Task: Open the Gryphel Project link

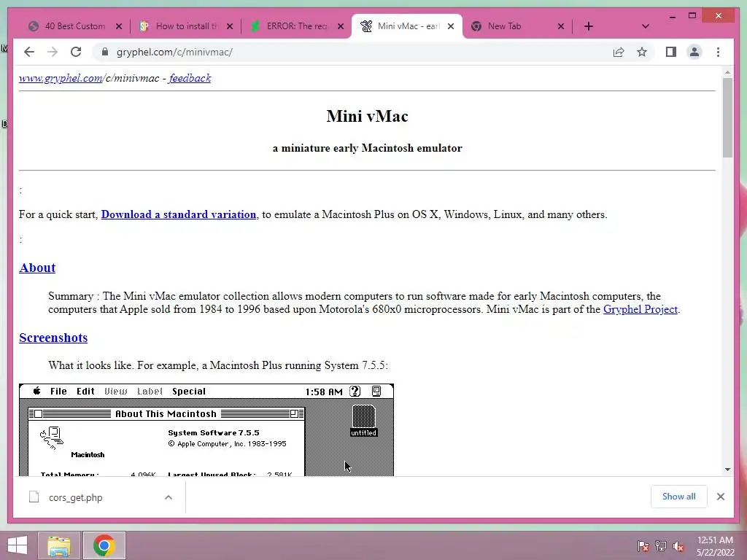Action: [x=640, y=309]
